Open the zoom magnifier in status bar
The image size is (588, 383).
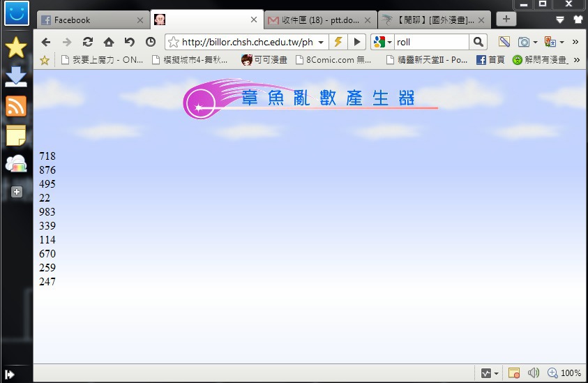tap(552, 373)
